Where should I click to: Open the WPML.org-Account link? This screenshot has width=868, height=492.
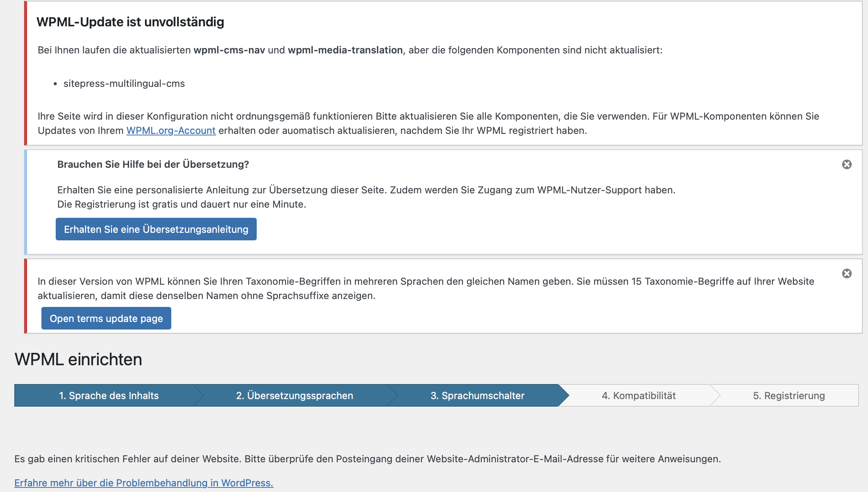tap(171, 131)
